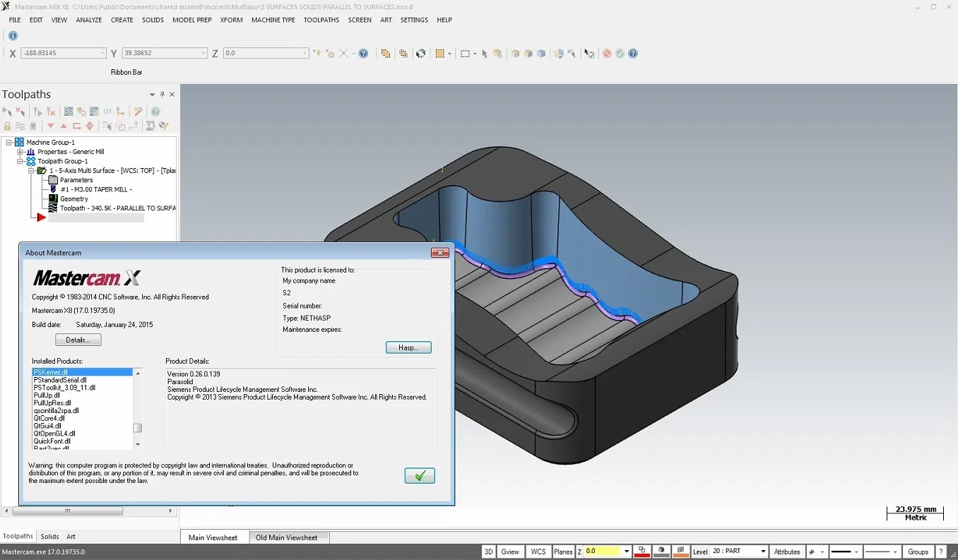Click the red cancel icon in ribbon
This screenshot has height=560, width=958.
point(607,54)
